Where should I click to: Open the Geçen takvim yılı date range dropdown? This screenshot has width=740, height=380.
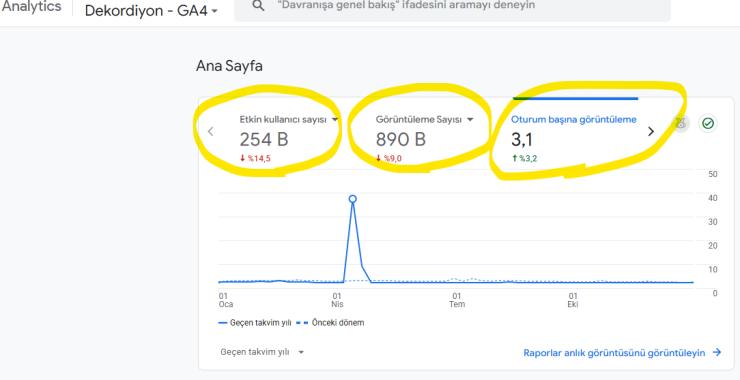click(262, 352)
